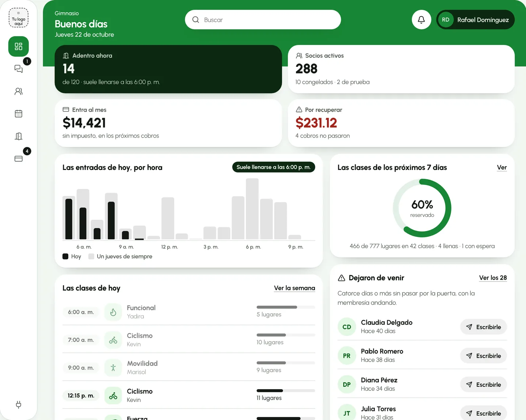
Task: Click the notifications bell icon
Action: 421,20
